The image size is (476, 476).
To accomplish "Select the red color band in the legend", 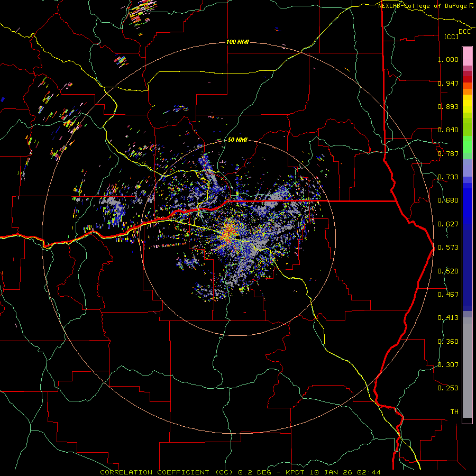I will coord(467,79).
